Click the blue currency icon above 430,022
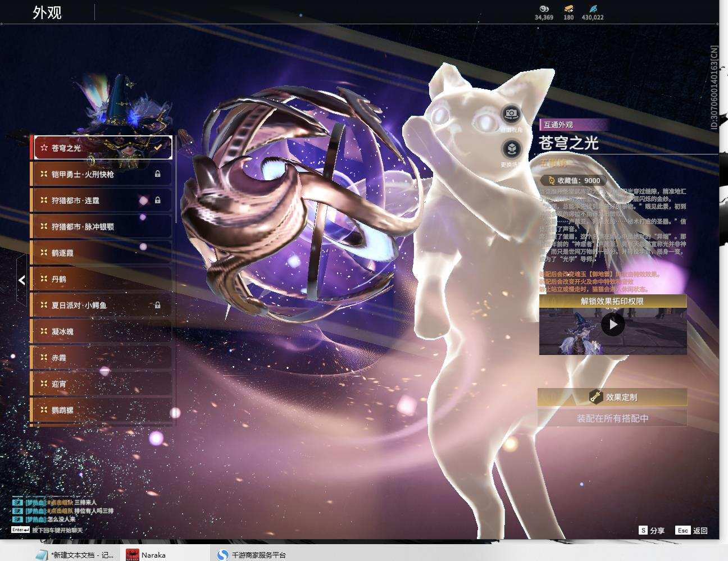728x561 pixels. (593, 9)
